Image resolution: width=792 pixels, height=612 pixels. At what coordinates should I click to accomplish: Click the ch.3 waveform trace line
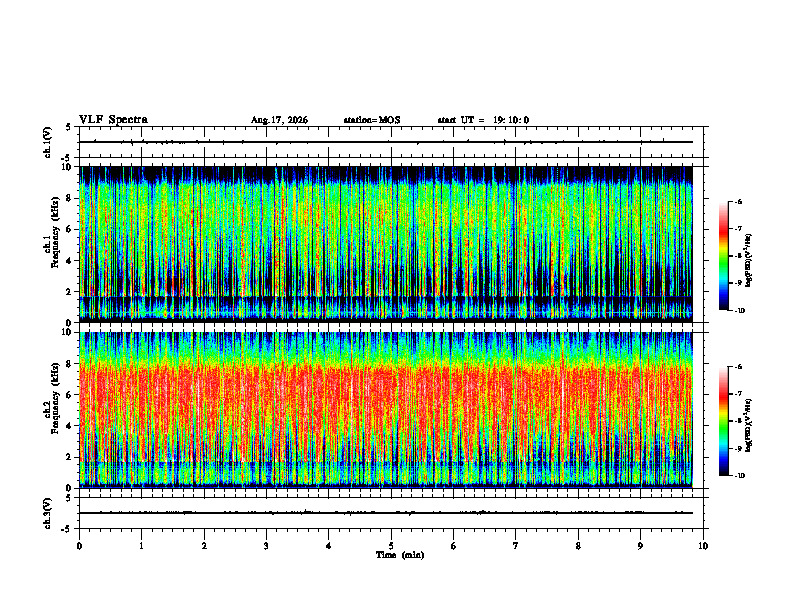[386, 513]
